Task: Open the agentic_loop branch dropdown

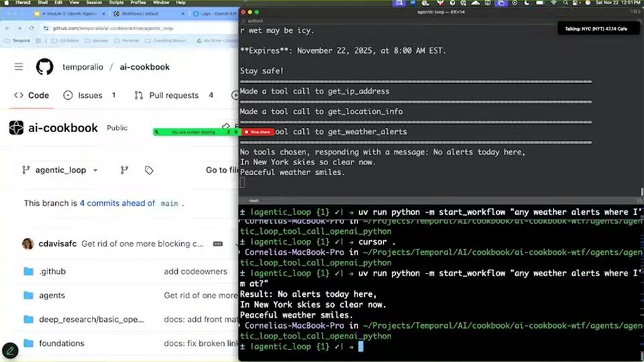Action: tap(60, 170)
